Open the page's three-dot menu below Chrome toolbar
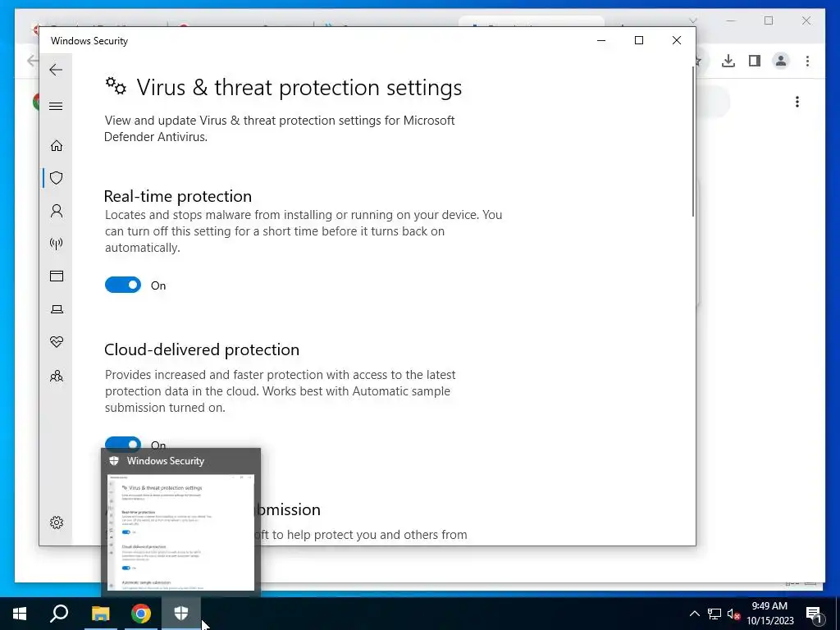Viewport: 840px width, 630px height. point(797,102)
